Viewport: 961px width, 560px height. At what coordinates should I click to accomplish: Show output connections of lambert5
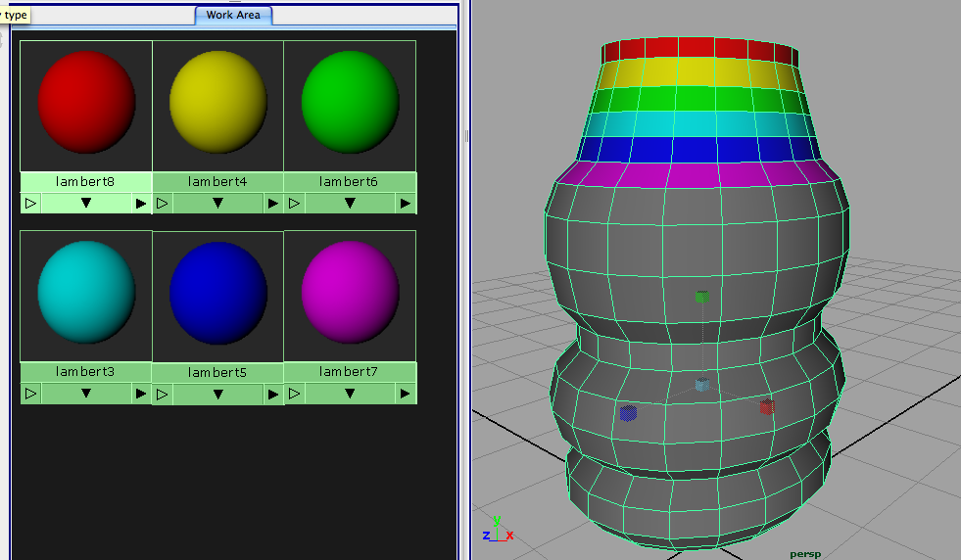point(273,394)
